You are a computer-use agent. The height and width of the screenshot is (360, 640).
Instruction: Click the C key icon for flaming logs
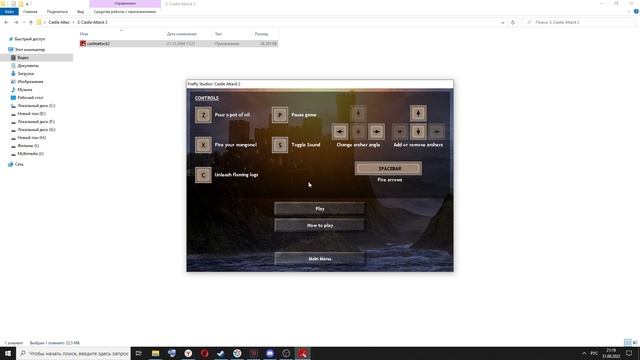203,175
